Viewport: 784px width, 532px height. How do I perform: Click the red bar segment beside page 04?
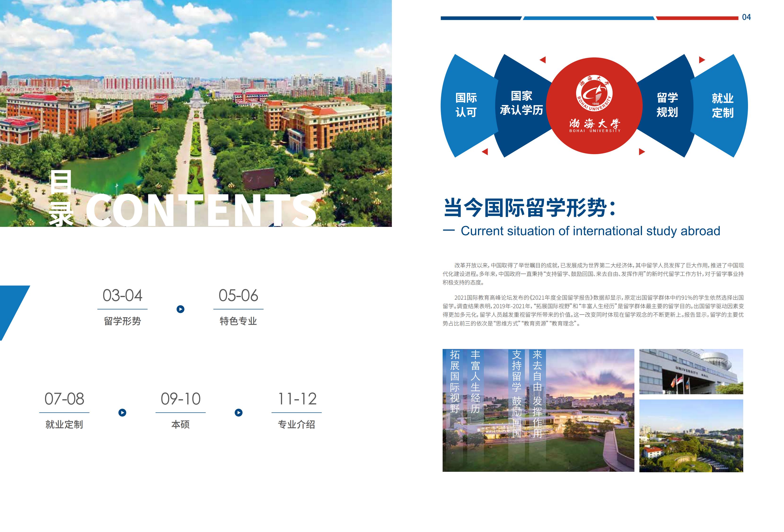697,18
